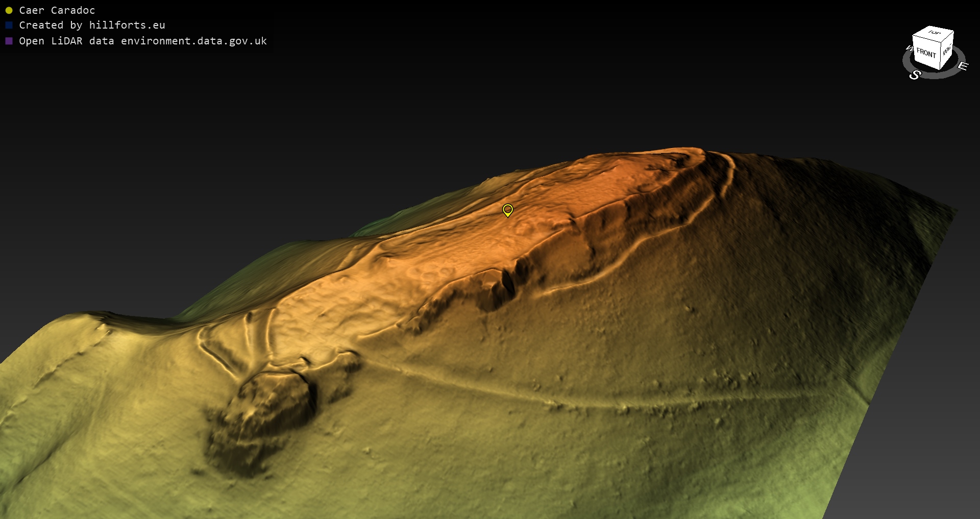Select the TOP face of the view cube
The height and width of the screenshot is (519, 980).
click(x=934, y=33)
